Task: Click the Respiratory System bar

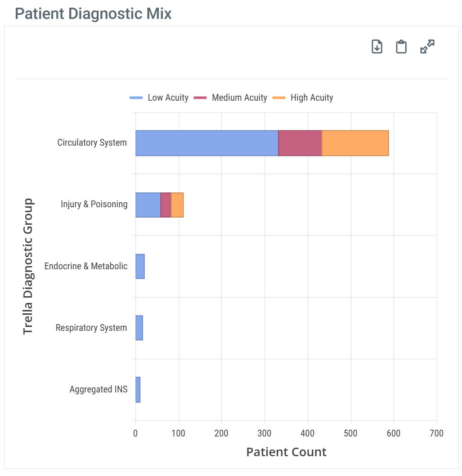Action: tap(139, 328)
